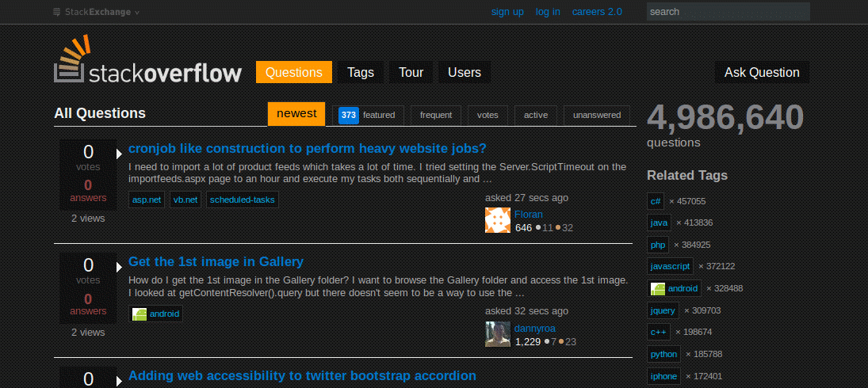
Task: Open the Tour page
Action: click(x=411, y=72)
